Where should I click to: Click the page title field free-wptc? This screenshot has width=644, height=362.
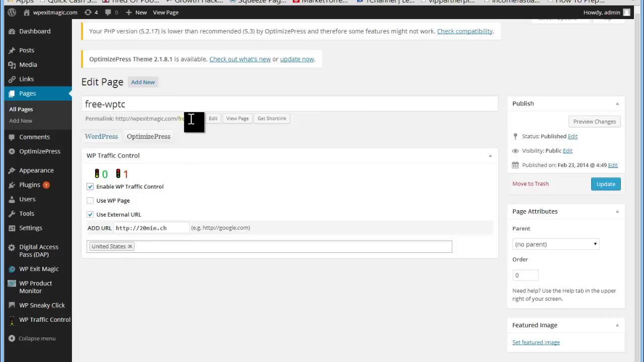tap(290, 104)
